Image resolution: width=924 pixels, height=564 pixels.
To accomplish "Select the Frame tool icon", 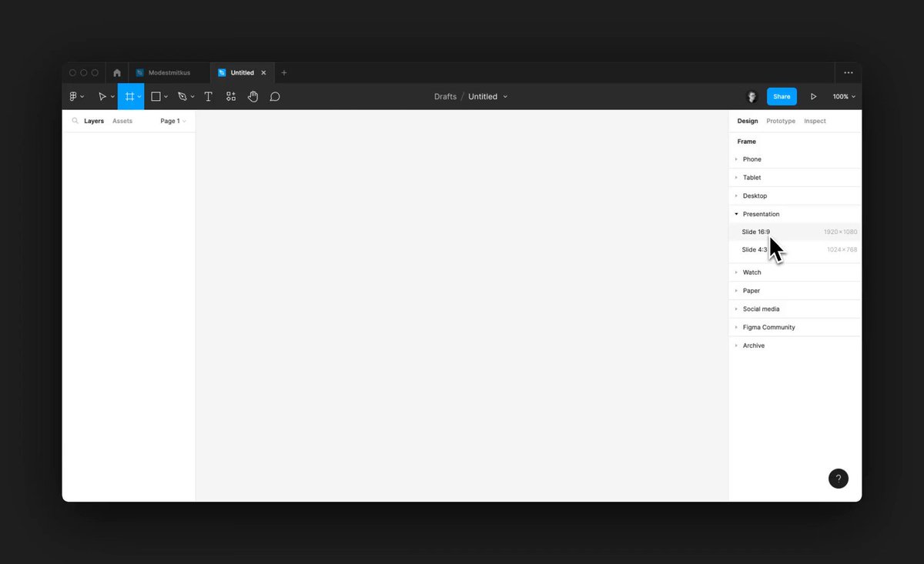I will [x=129, y=97].
